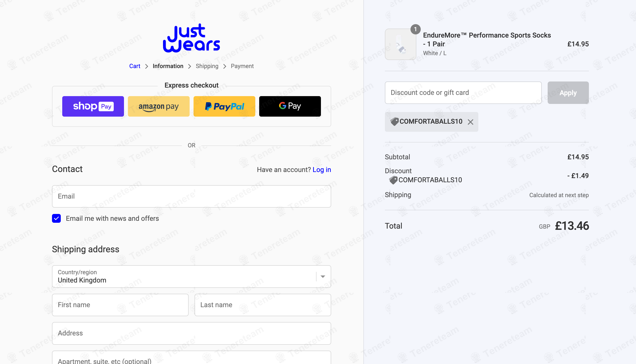Click the First name field
The height and width of the screenshot is (364, 636).
click(120, 305)
